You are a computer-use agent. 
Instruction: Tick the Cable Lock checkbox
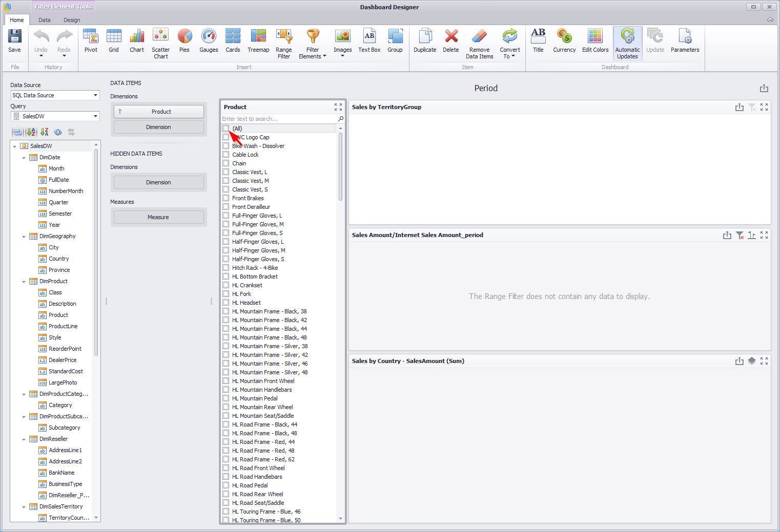pos(226,155)
